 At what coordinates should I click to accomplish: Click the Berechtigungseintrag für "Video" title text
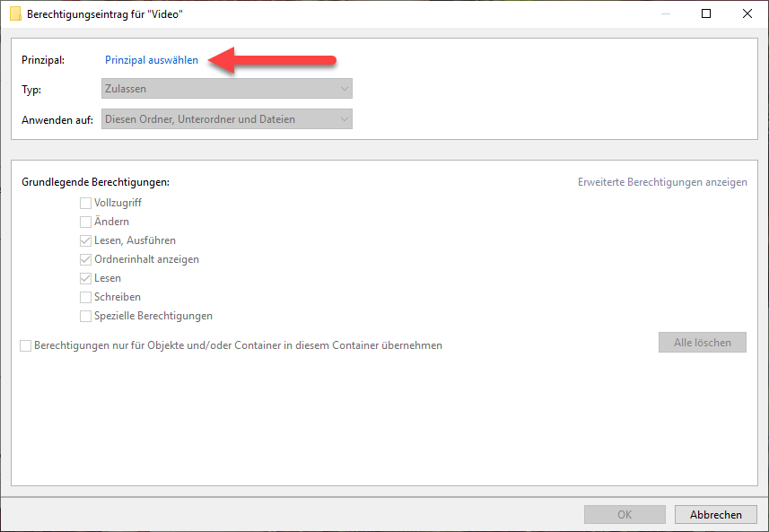[x=105, y=14]
